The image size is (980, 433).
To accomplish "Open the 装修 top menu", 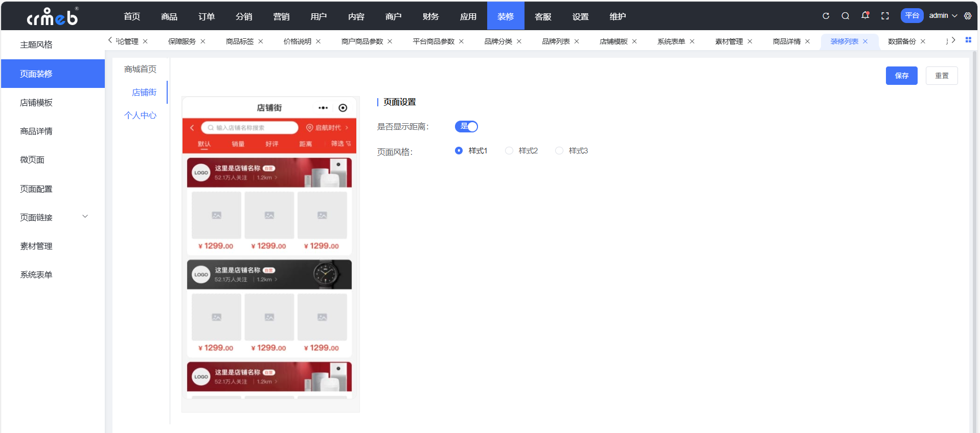I will (x=506, y=16).
